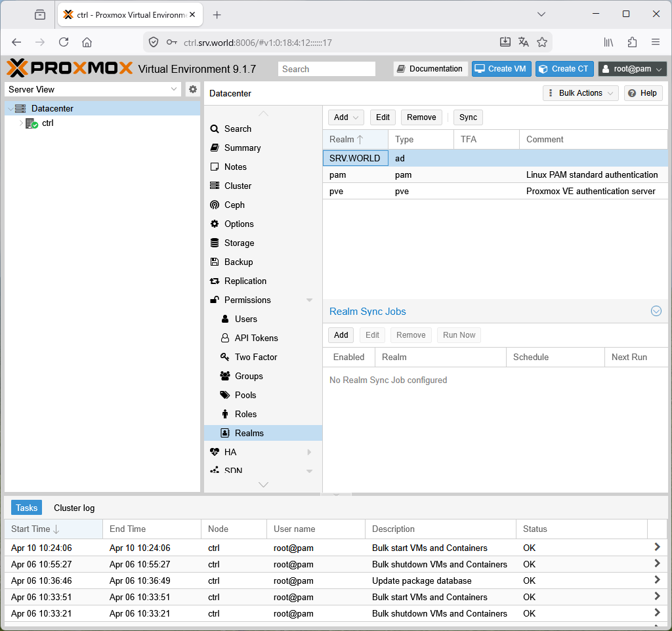This screenshot has height=631, width=672.
Task: Open the Replication section
Action: point(245,281)
